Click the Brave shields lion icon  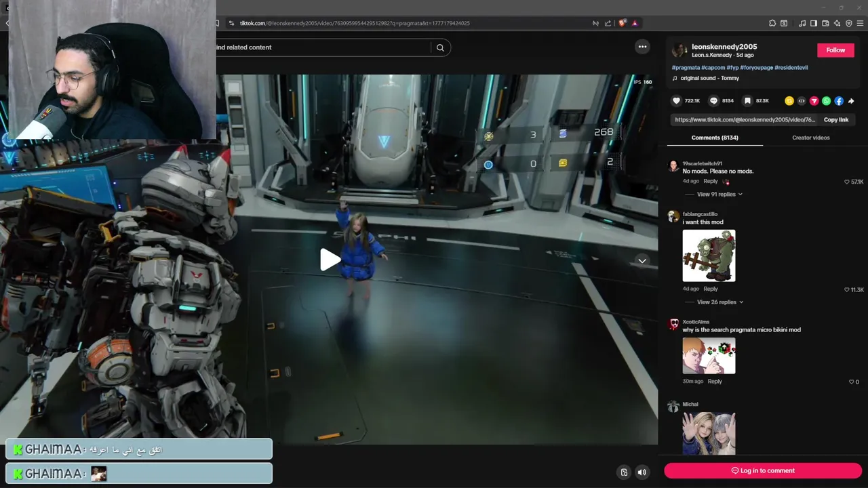click(622, 23)
